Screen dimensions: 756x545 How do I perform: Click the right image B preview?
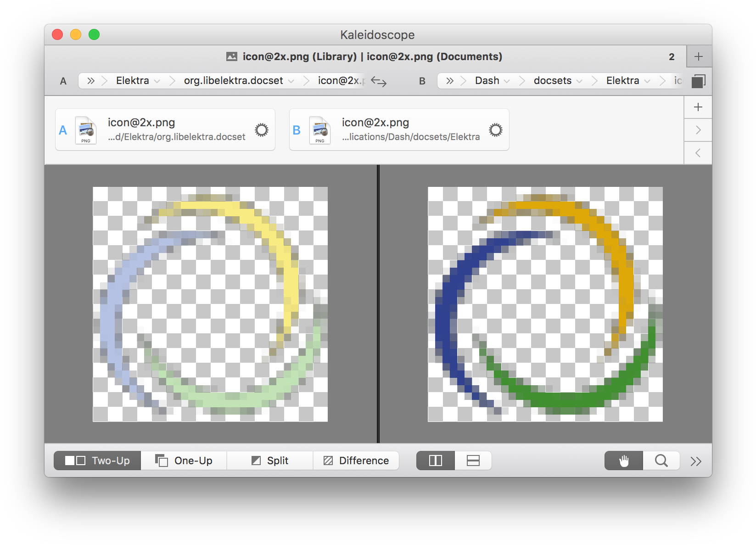[x=545, y=304]
